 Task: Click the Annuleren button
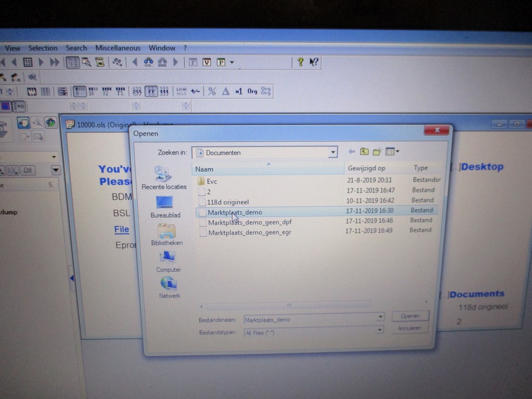click(409, 328)
